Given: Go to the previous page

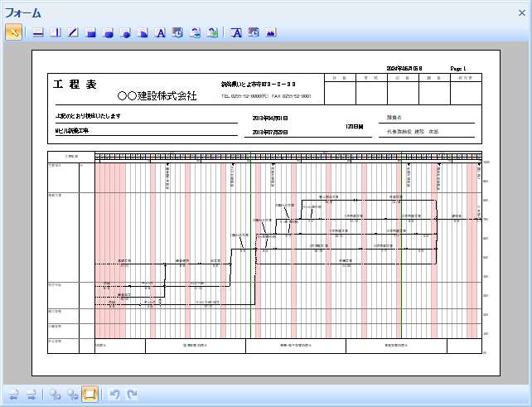Looking at the screenshot, I should 14,395.
